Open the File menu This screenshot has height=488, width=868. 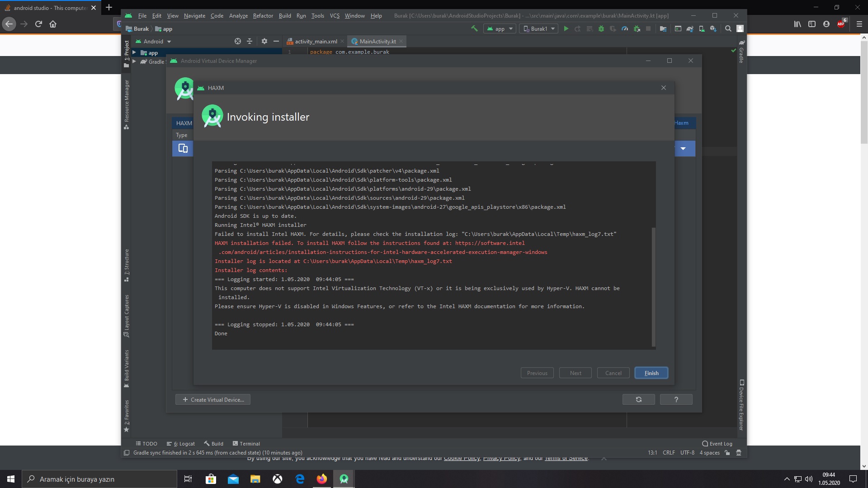142,16
